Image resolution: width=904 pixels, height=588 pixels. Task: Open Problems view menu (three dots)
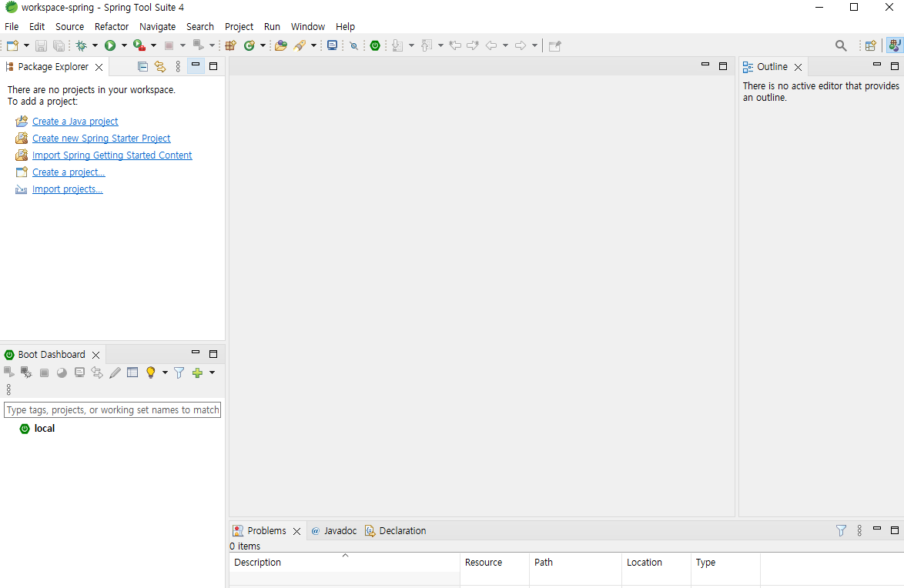[x=859, y=530]
